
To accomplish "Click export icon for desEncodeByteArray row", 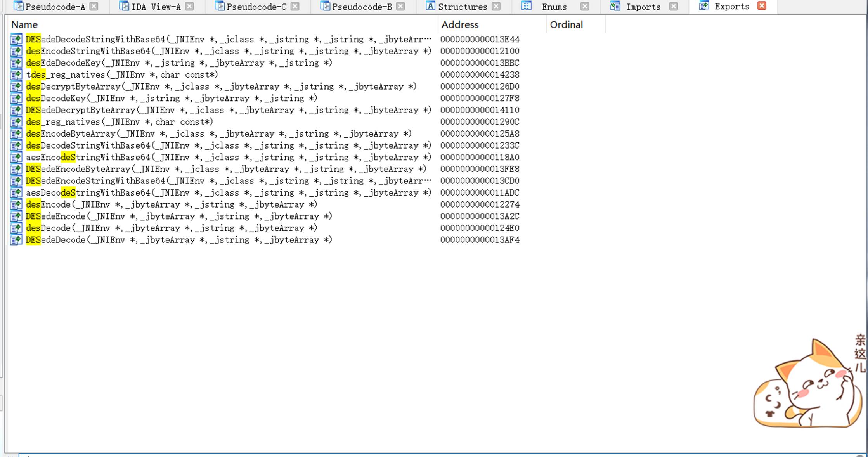I will [16, 134].
